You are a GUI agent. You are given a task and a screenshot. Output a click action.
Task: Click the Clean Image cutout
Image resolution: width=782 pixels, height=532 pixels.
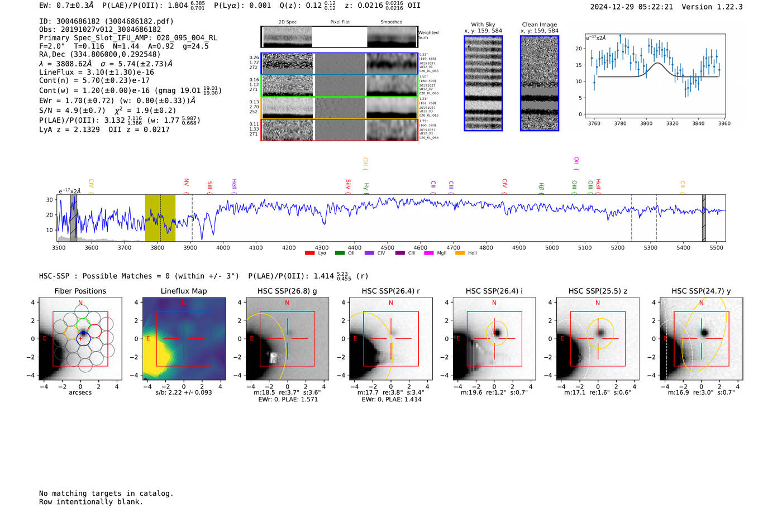pos(540,83)
